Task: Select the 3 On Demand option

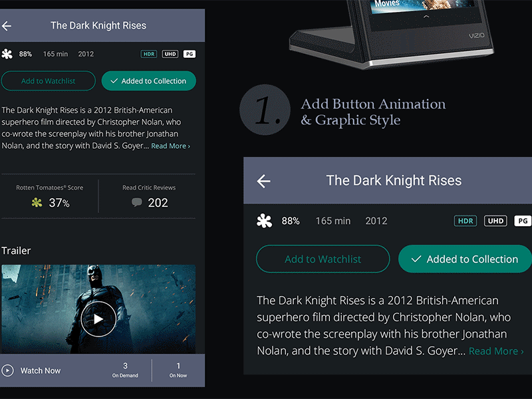Action: point(125,370)
